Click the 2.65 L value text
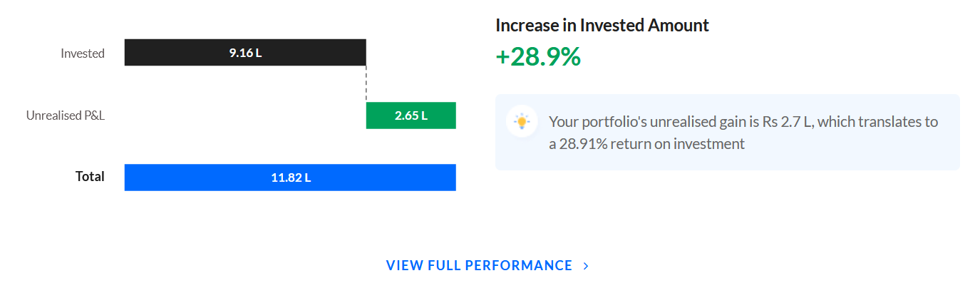 (411, 115)
